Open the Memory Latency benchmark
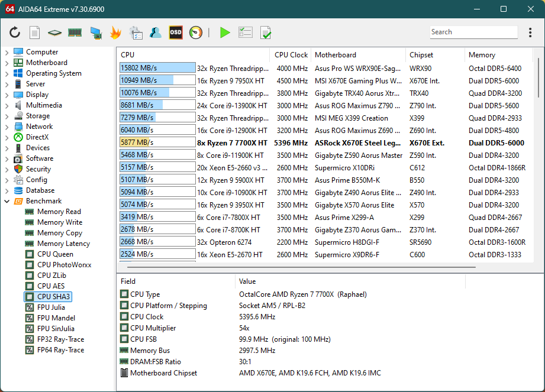 63,244
